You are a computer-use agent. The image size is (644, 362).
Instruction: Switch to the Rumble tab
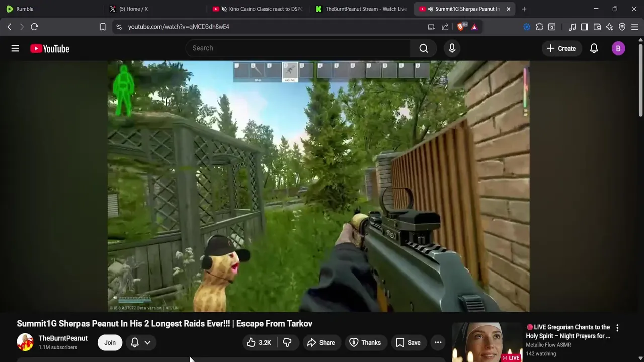coord(52,9)
